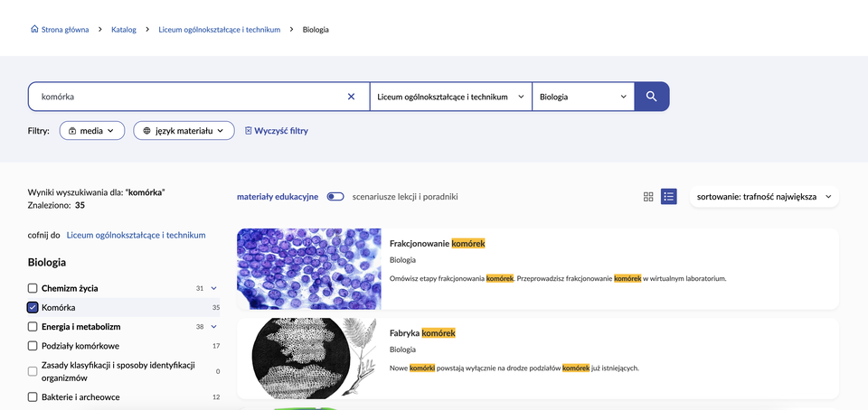The width and height of the screenshot is (868, 410).
Task: Check the Podziały komórkowe checkbox
Action: click(x=33, y=346)
